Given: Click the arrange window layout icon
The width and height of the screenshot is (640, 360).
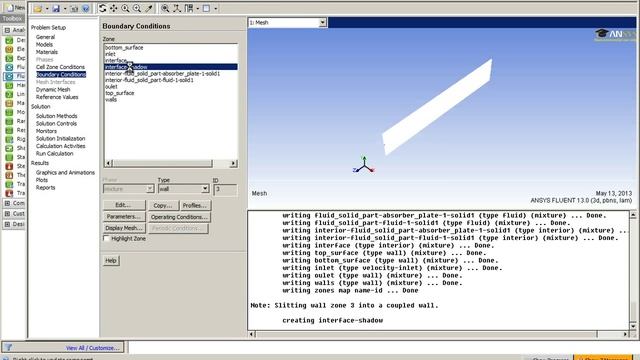Looking at the screenshot, I should 189,8.
